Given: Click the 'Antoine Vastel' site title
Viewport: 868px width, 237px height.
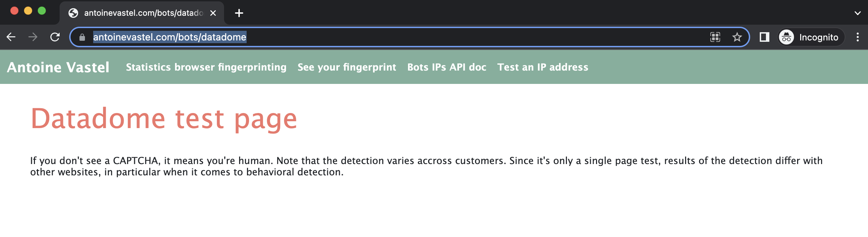Looking at the screenshot, I should [x=59, y=67].
